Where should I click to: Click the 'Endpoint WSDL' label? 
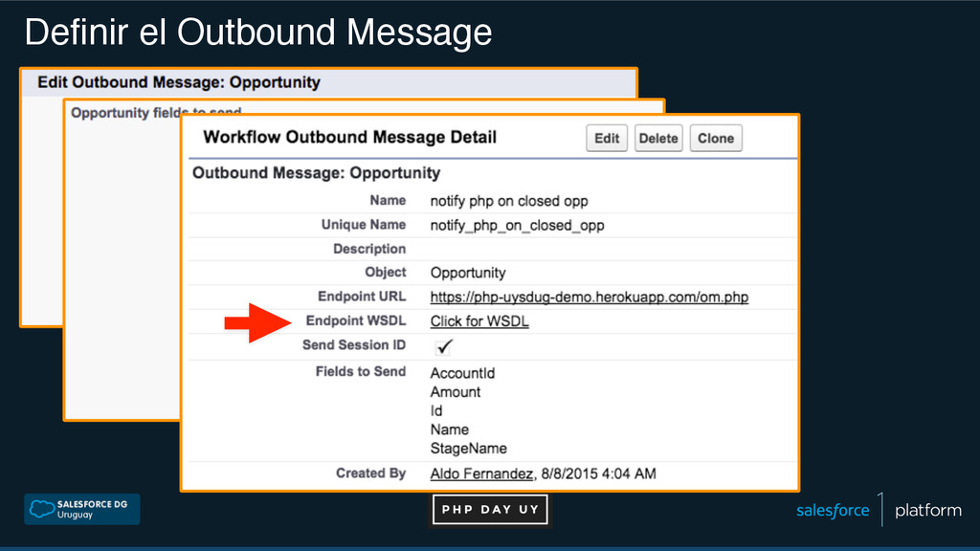(356, 320)
